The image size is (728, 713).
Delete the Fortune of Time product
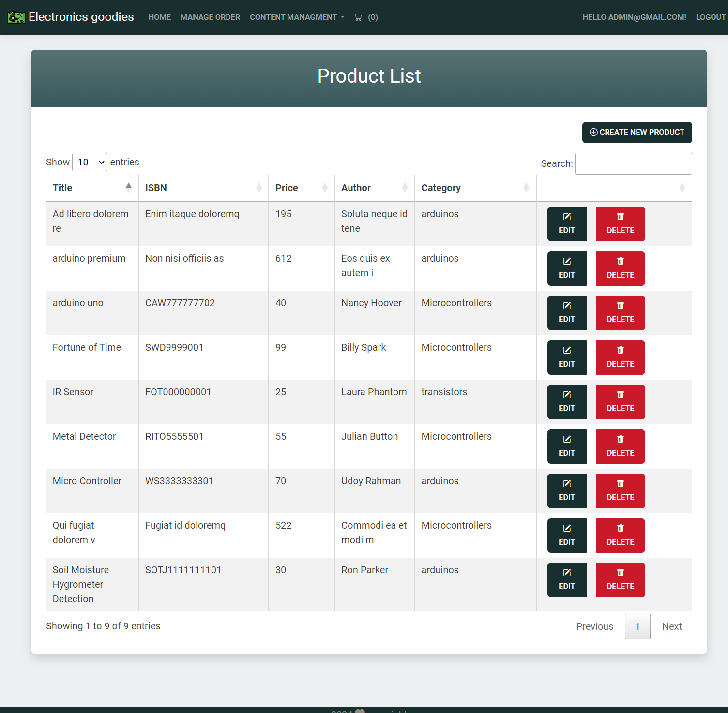(621, 357)
